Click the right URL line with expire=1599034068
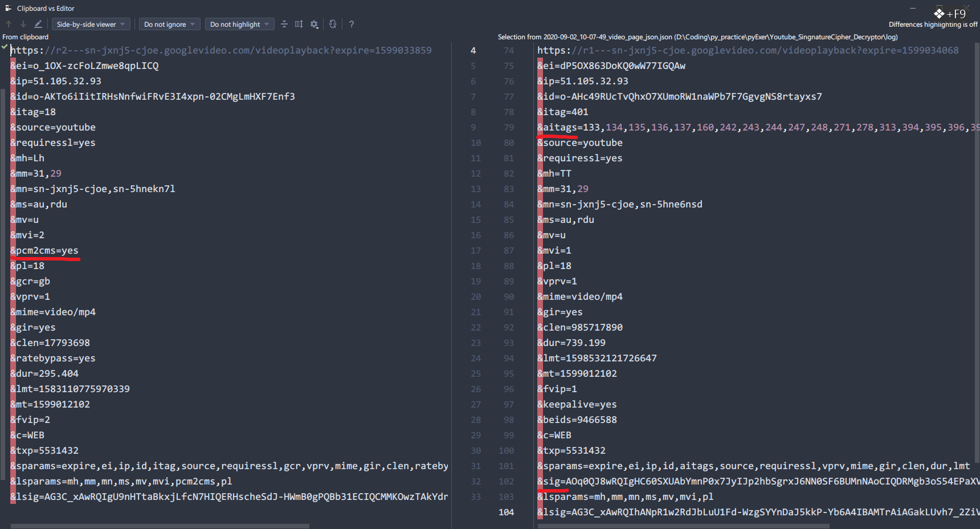Viewport: 980px width, 529px height. [x=748, y=50]
